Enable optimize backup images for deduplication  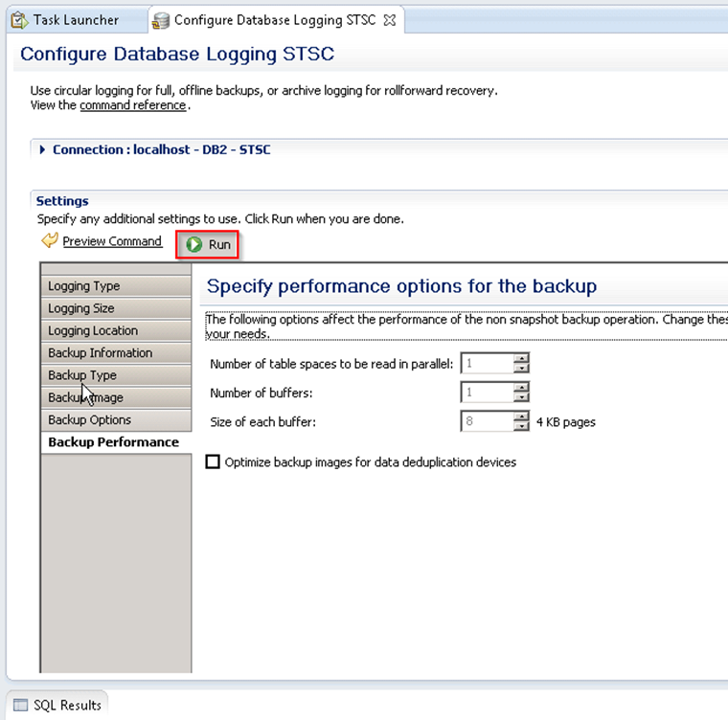coord(213,462)
